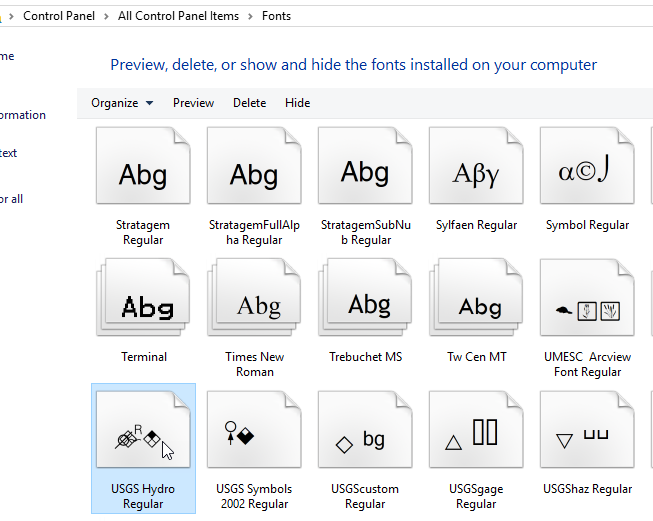Click the 'StratagemSubNub Regular' label text
This screenshot has width=653, height=521.
366,232
